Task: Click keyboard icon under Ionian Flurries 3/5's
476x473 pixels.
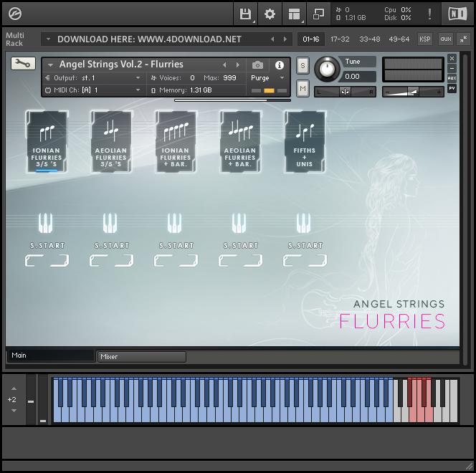Action: pos(46,223)
